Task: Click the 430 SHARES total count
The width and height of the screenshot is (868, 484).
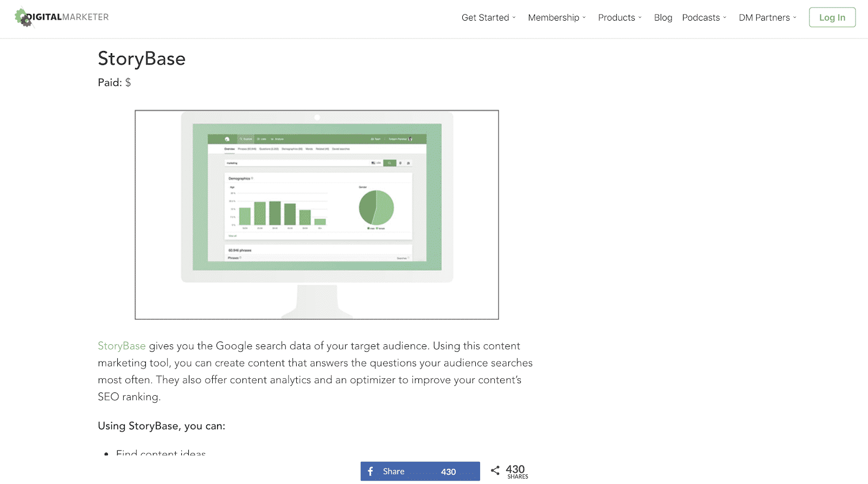Action: (x=516, y=472)
